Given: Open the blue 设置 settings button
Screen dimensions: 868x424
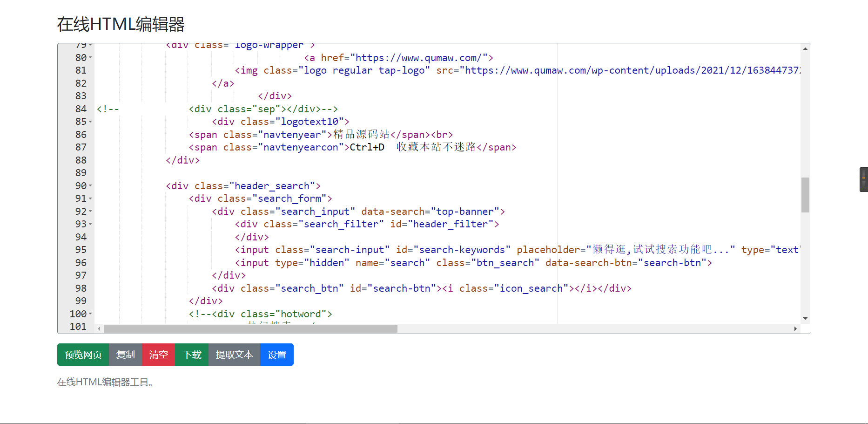Looking at the screenshot, I should 276,355.
